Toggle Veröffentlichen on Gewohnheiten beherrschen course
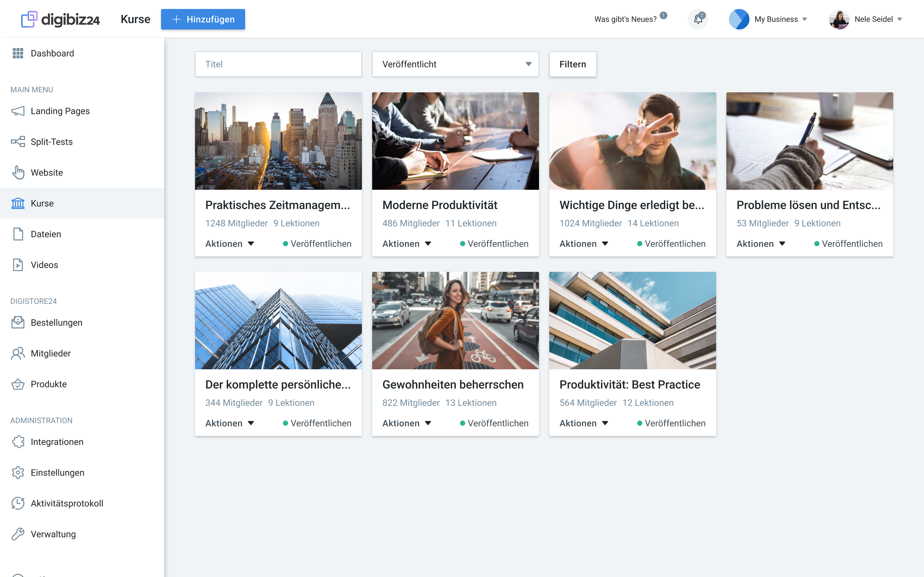The height and width of the screenshot is (577, 924). point(494,423)
